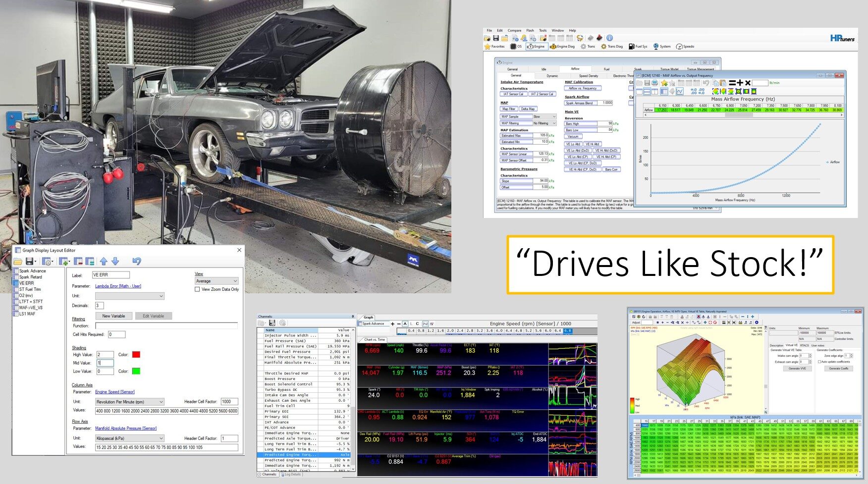Open the empty Unit dropdown under Parameter
This screenshot has height=484, width=868.
pyautogui.click(x=130, y=296)
